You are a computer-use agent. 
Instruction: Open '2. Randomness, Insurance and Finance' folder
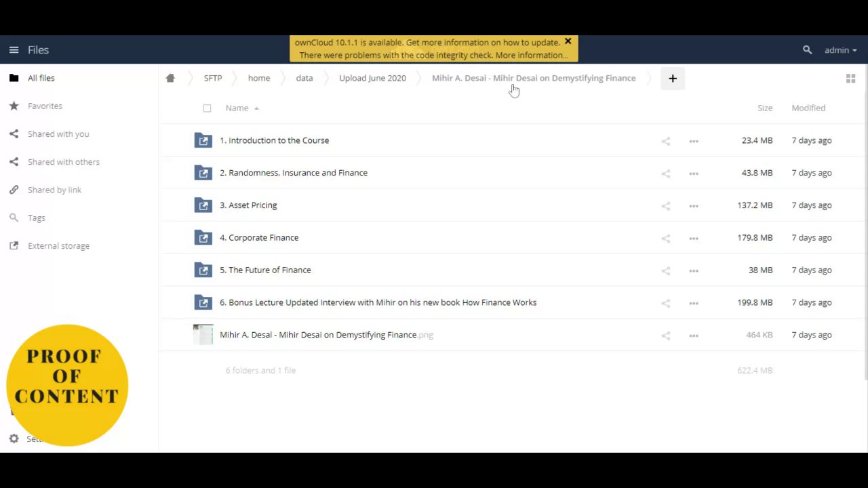point(294,173)
